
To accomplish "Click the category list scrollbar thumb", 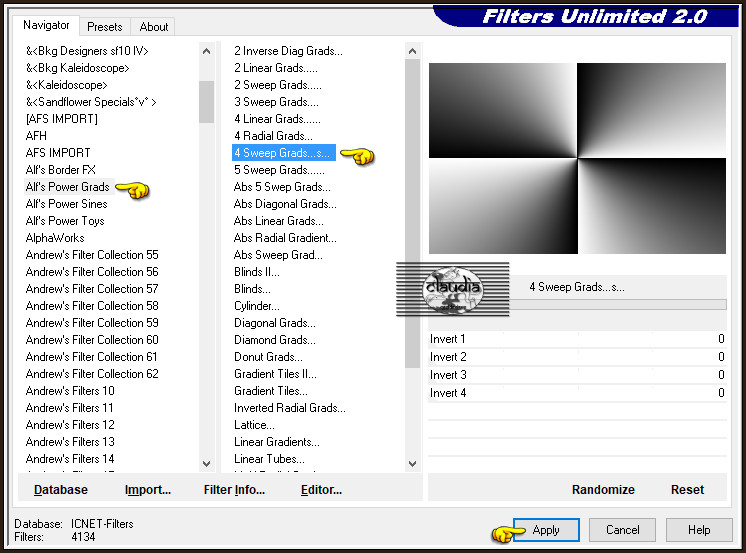I will 206,102.
